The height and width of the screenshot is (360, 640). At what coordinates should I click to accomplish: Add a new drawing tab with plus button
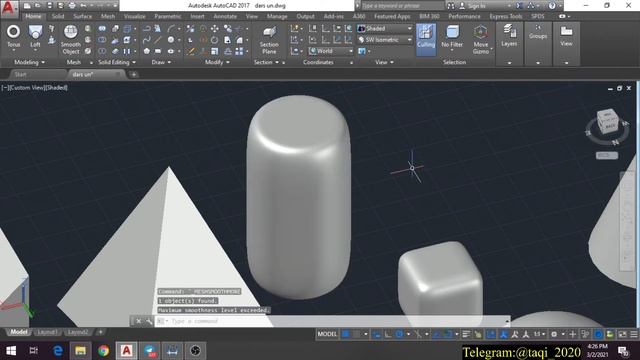click(x=133, y=75)
